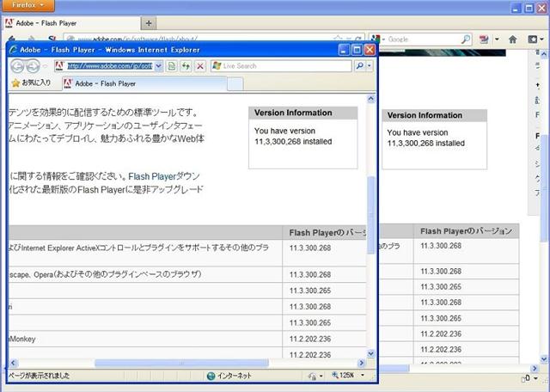This screenshot has height=392, width=550.
Task: Click the Opera browser row text
Action: pyautogui.click(x=105, y=274)
